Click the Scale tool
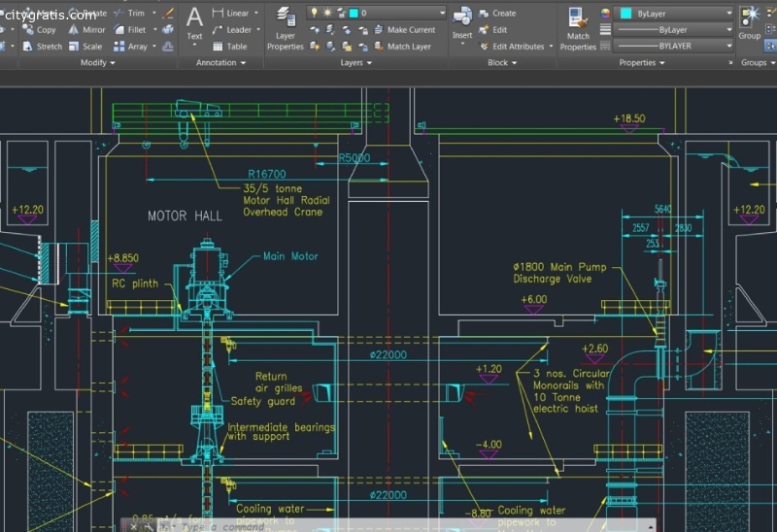 85,46
